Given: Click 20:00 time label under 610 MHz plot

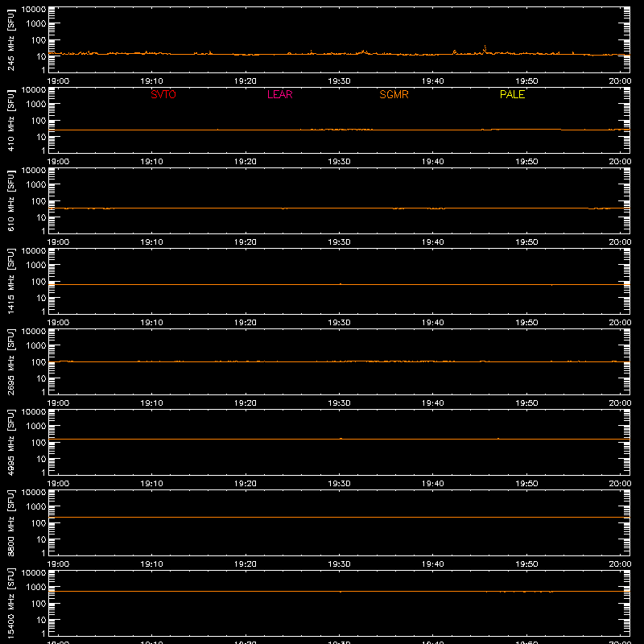Looking at the screenshot, I should (x=620, y=242).
